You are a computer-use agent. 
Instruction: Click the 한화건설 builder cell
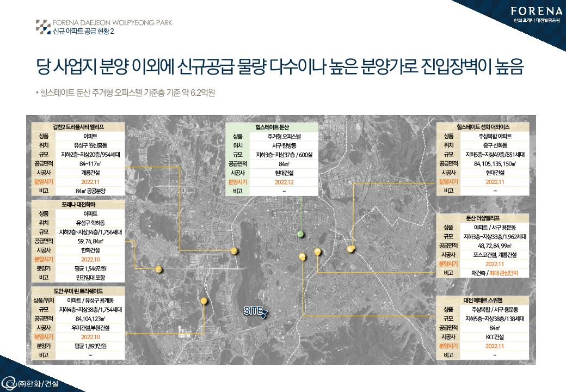90,250
